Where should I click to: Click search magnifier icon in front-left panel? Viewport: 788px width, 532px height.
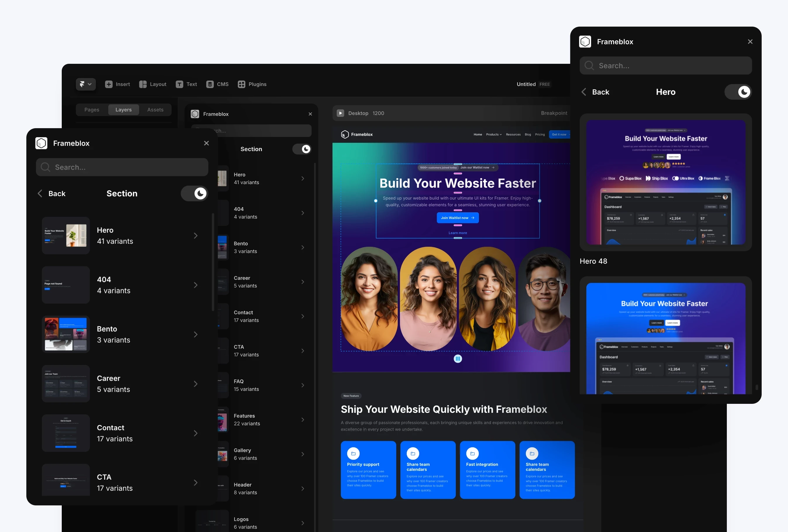click(45, 167)
